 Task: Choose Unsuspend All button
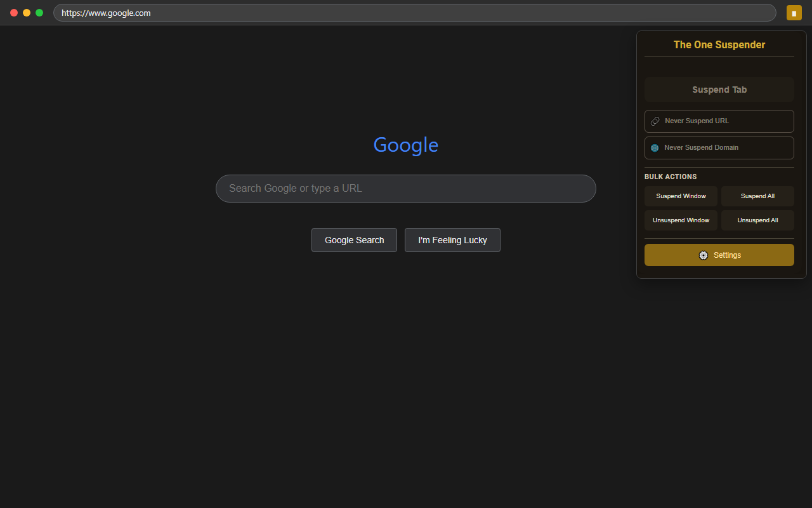[757, 220]
